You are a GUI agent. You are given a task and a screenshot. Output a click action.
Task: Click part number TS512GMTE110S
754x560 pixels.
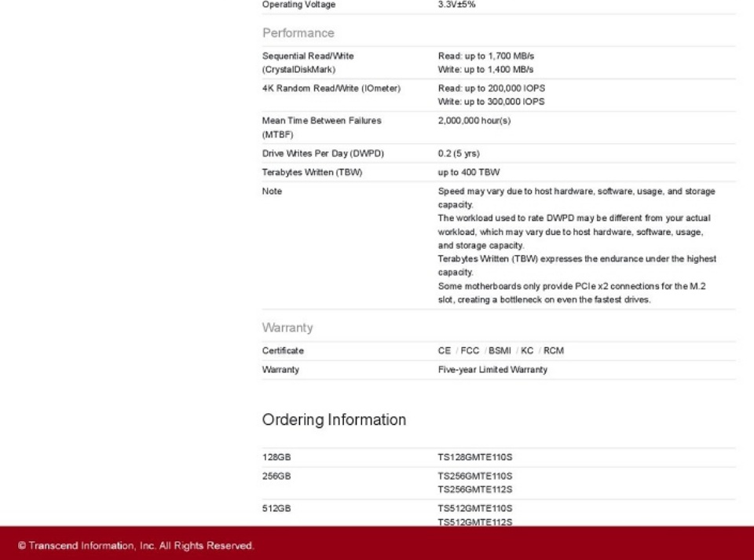pos(475,509)
